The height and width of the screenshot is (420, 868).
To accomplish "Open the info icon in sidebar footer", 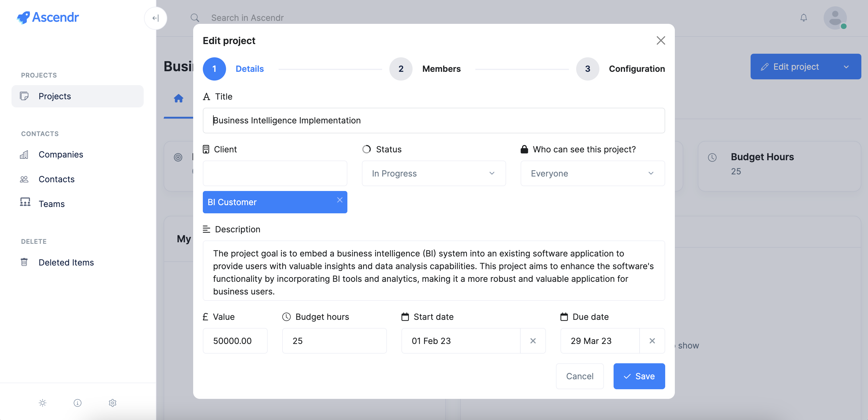I will click(78, 403).
